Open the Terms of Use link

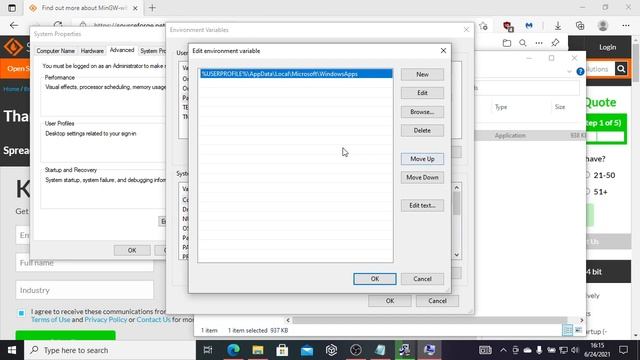pos(51,320)
